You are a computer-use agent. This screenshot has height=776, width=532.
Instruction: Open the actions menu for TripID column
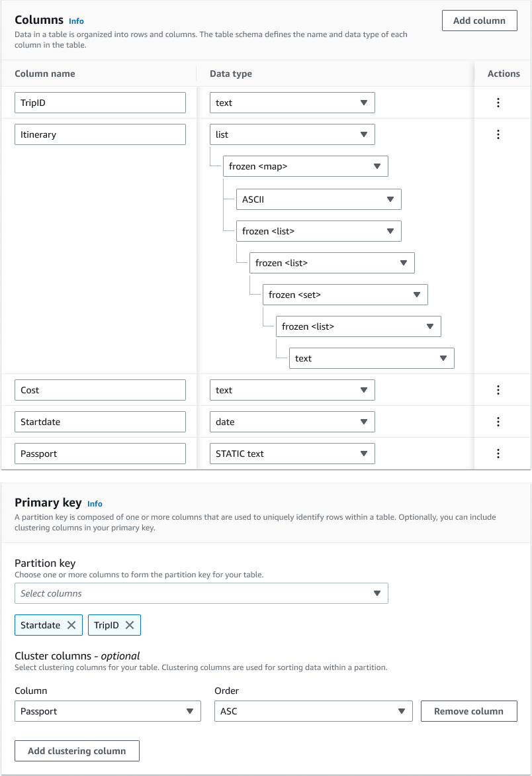click(498, 102)
